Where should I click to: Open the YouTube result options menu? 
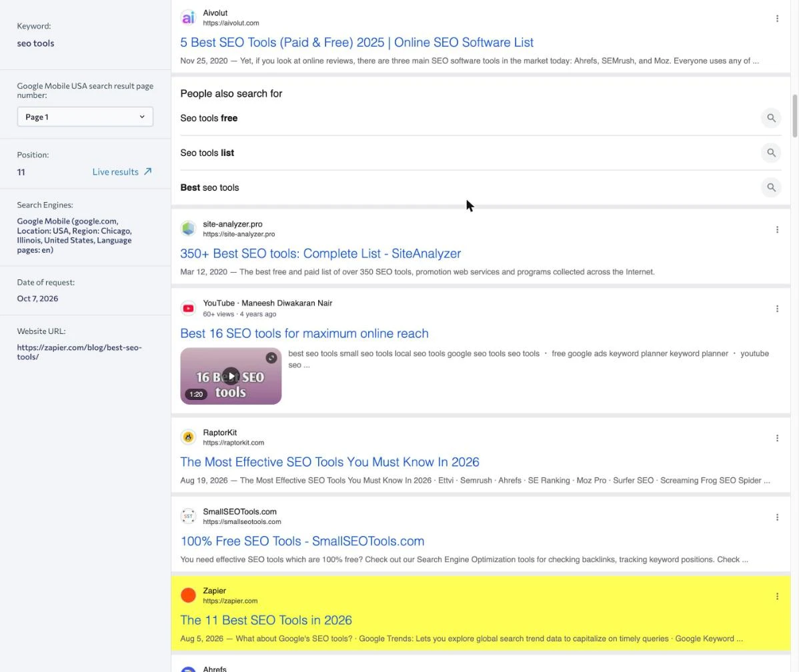[777, 309]
